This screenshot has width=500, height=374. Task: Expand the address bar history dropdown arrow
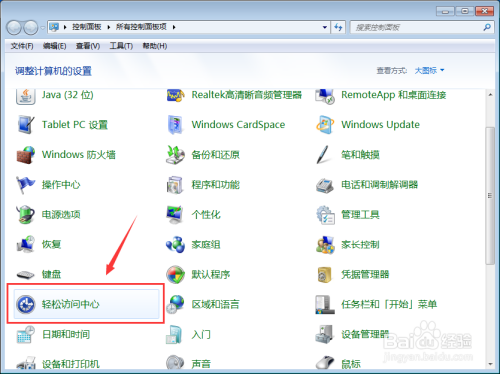[x=325, y=27]
